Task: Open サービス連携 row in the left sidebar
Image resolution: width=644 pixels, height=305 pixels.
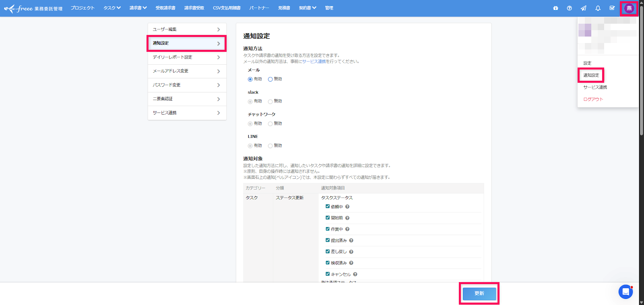Action: [x=187, y=113]
